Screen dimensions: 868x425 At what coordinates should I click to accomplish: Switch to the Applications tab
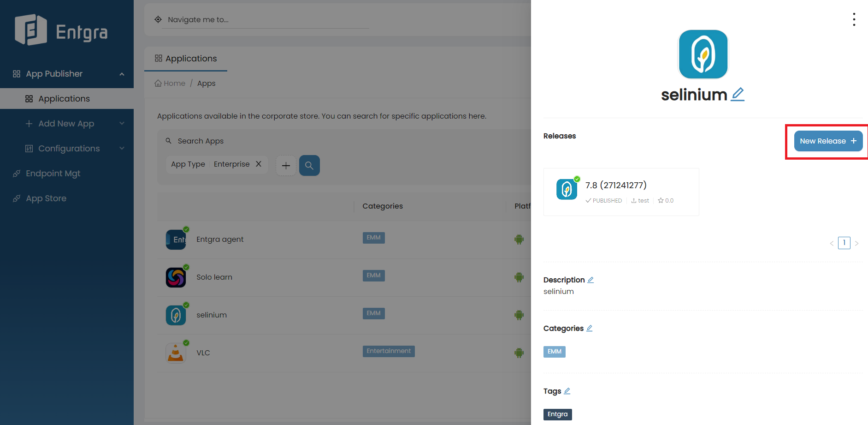point(186,59)
